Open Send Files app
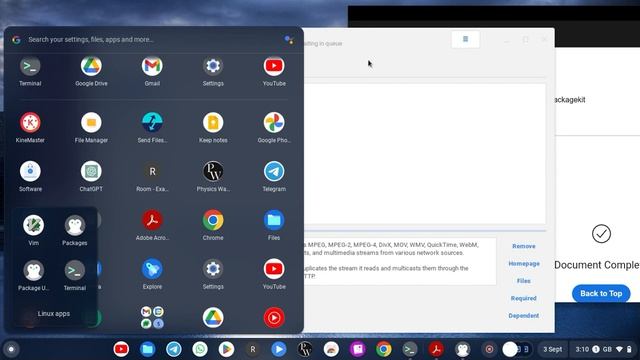This screenshot has width=640, height=360. [152, 122]
